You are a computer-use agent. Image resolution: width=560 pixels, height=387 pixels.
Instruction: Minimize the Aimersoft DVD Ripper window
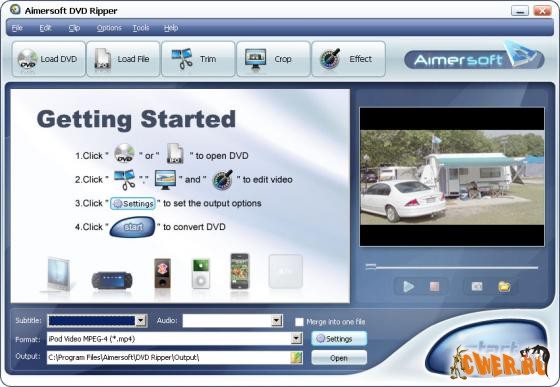click(520, 10)
